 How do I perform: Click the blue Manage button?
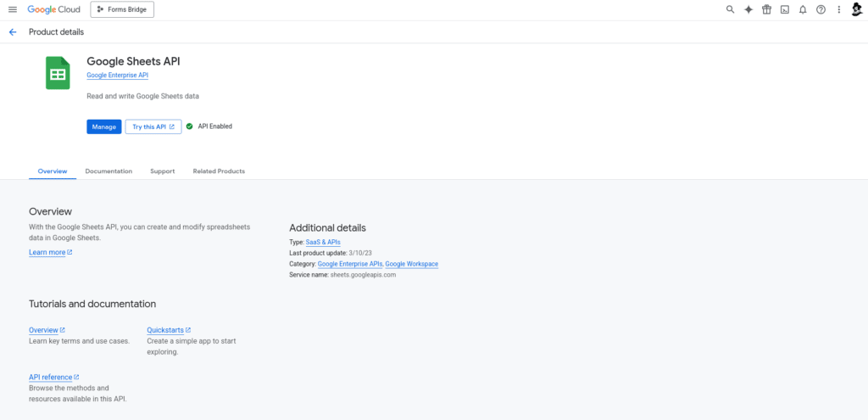coord(104,127)
